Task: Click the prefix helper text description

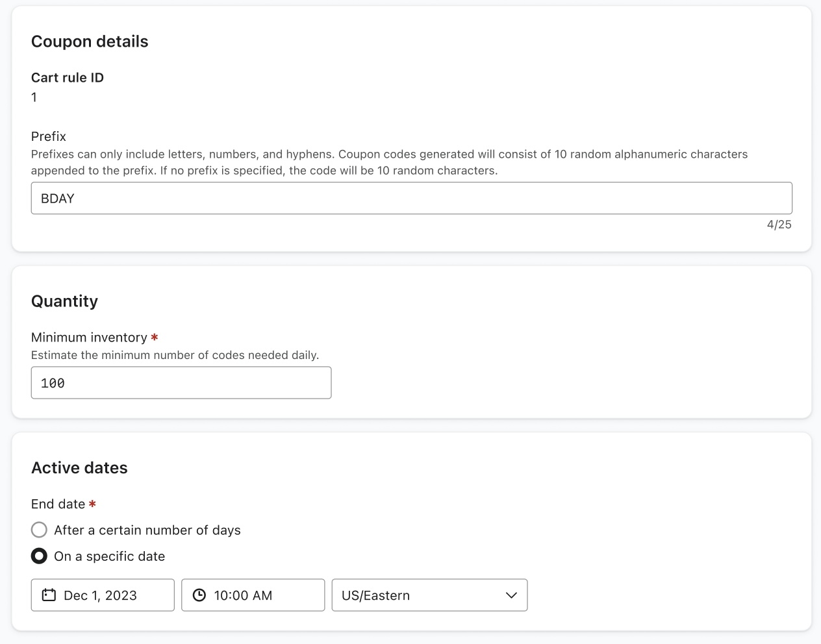Action: [x=389, y=162]
